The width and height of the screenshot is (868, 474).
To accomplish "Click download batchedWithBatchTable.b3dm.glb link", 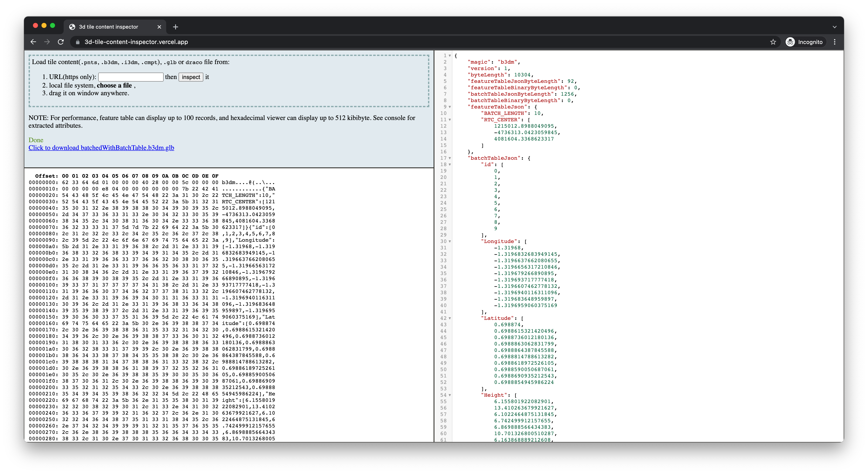I will coord(101,148).
